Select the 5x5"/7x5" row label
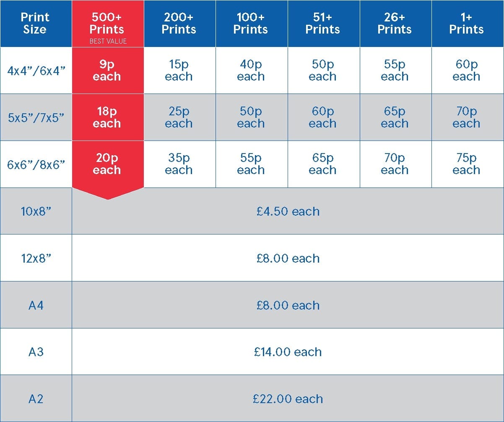Screen dimensions: 504x422 pyautogui.click(x=36, y=117)
